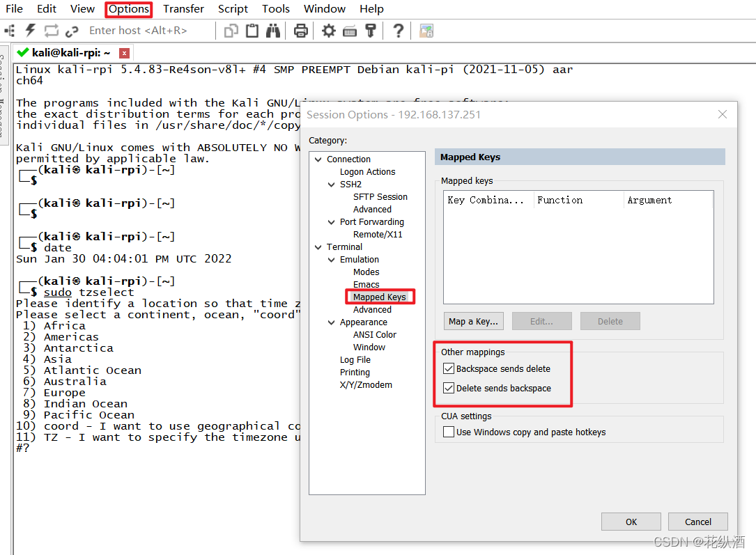The height and width of the screenshot is (555, 756).
Task: Click the Paste clipboard icon
Action: click(x=252, y=31)
